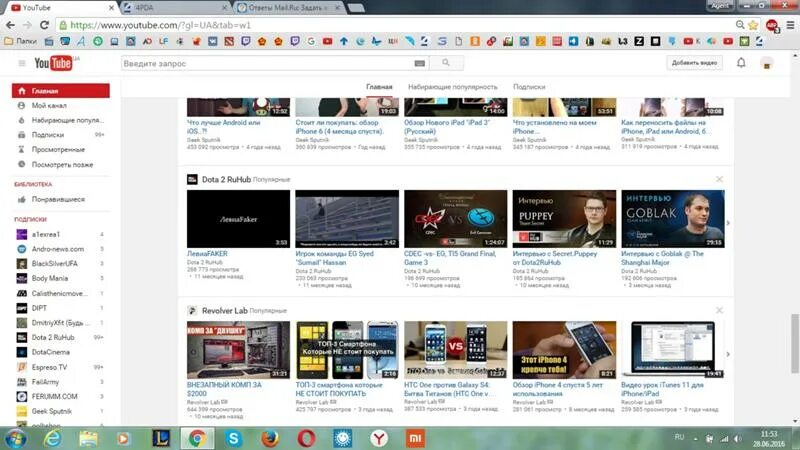This screenshot has width=800, height=450.
Task: Open Посмотреть позже in sidebar
Action: pos(61,164)
